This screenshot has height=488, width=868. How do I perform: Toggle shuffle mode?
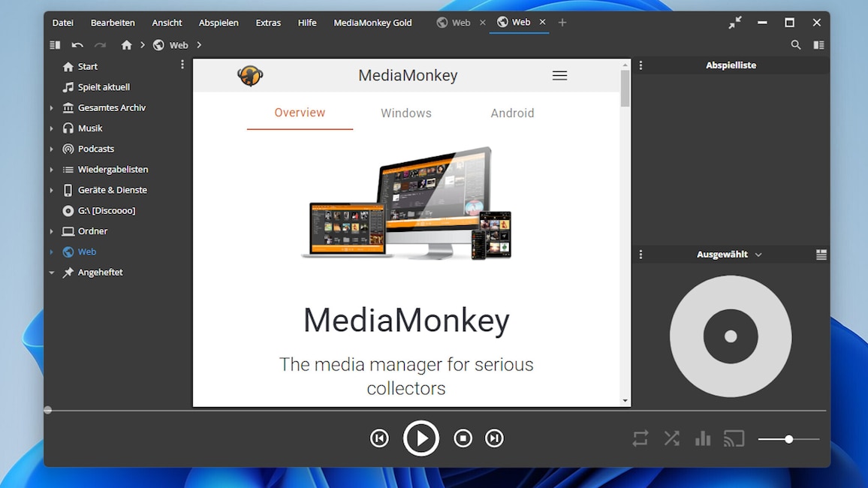click(671, 438)
